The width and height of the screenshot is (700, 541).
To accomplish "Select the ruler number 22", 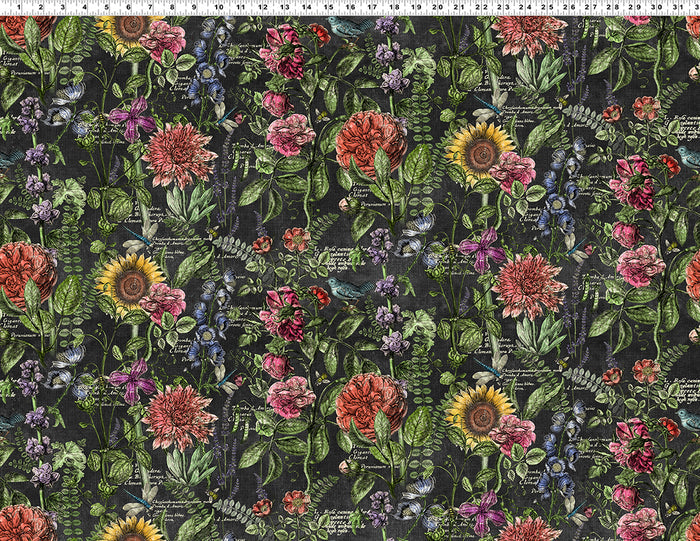I will coord(481,7).
